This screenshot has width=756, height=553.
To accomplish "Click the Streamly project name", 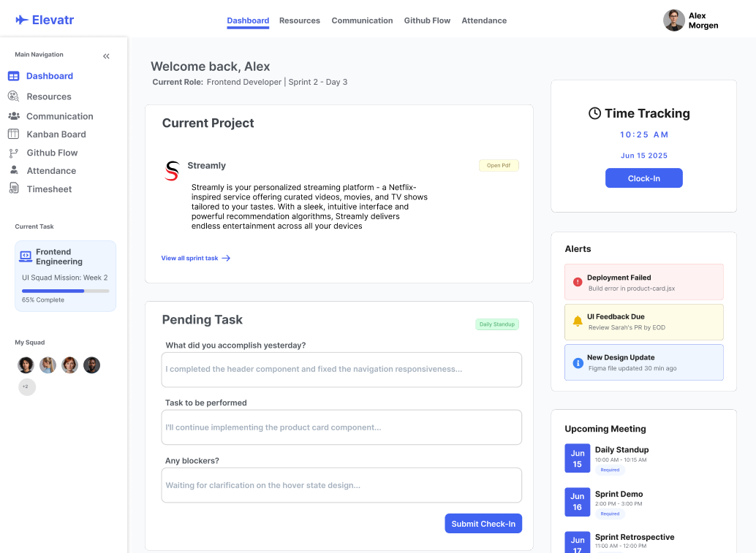I will tap(206, 166).
